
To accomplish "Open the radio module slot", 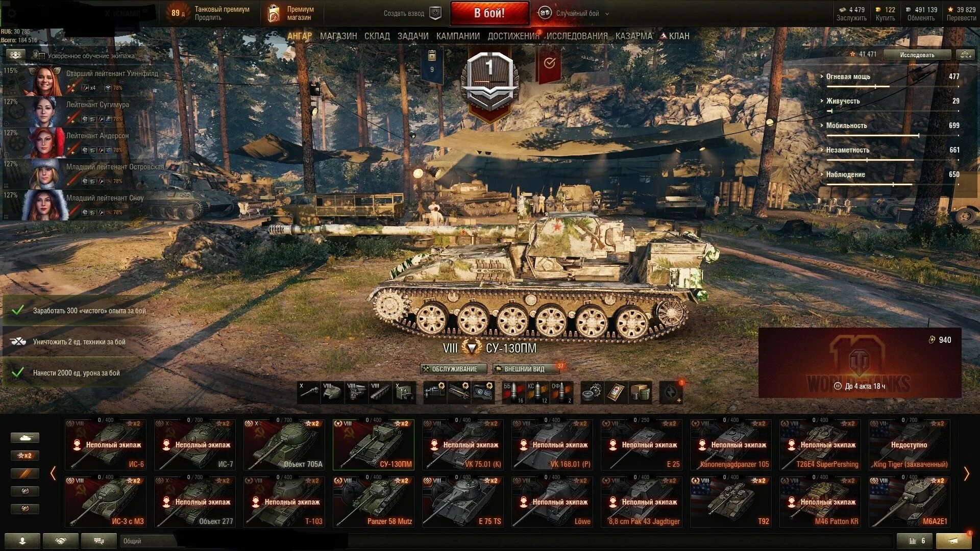I will coord(405,392).
